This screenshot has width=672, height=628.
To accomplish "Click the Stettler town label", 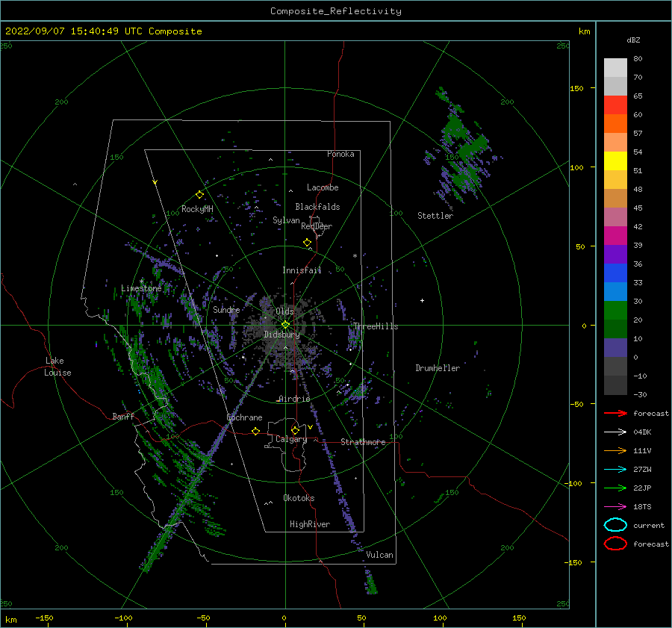I will (435, 216).
